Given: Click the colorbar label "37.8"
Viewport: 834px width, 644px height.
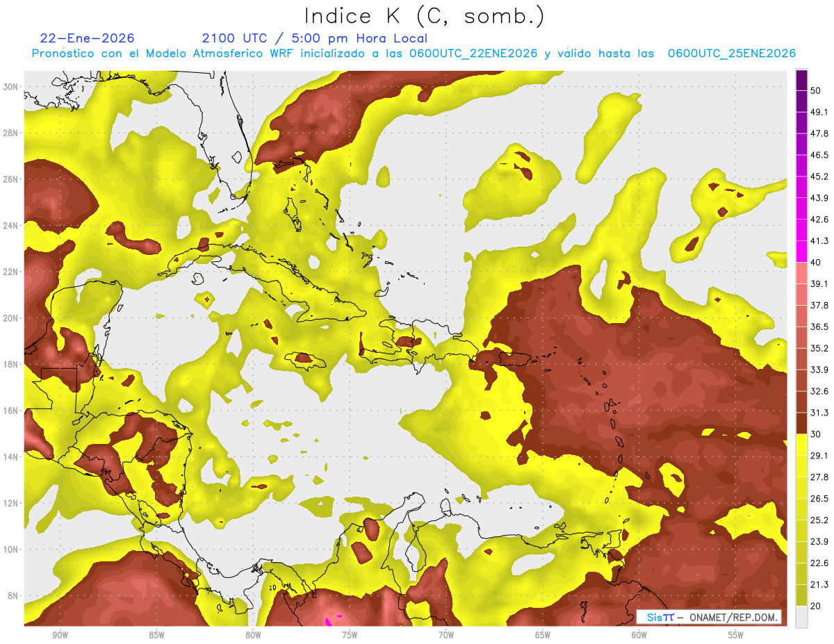Looking at the screenshot, I should tap(819, 305).
